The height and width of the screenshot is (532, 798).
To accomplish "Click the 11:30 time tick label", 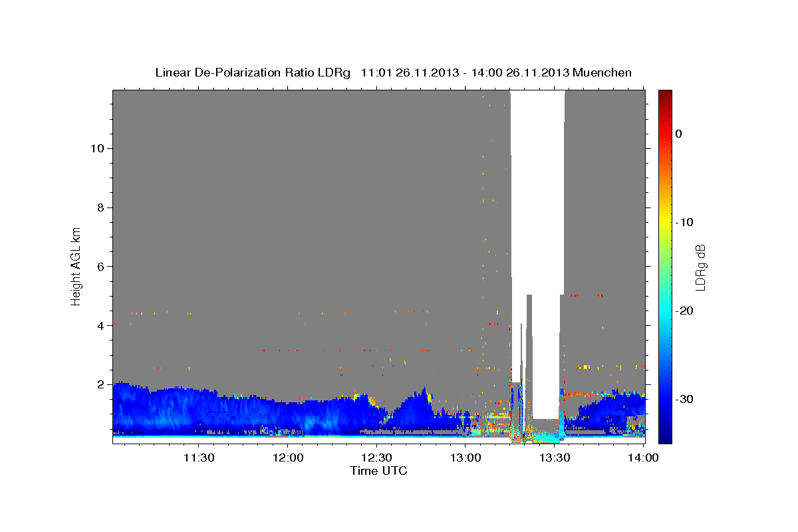I will (198, 458).
